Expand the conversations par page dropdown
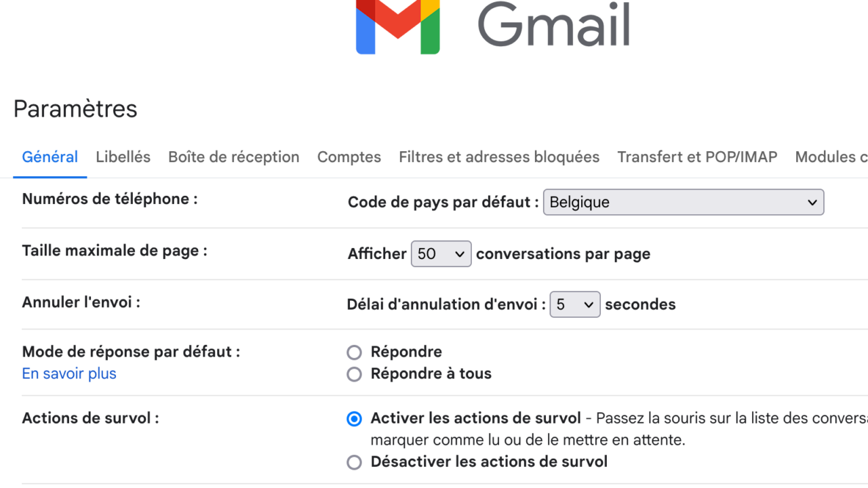 (x=441, y=253)
